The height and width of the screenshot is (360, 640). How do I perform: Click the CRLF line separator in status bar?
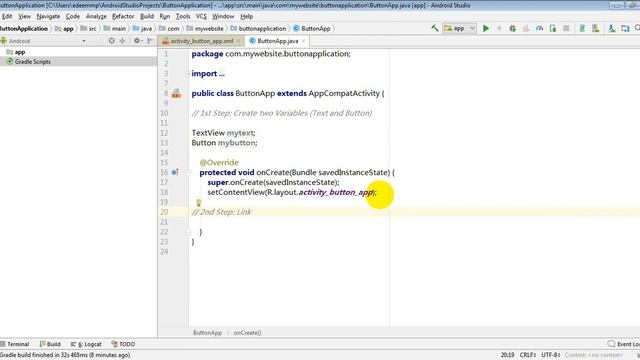point(528,355)
